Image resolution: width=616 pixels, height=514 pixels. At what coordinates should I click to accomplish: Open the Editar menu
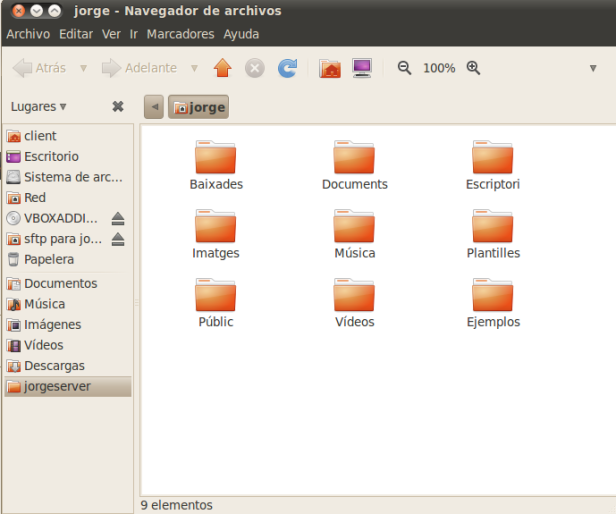tap(76, 34)
